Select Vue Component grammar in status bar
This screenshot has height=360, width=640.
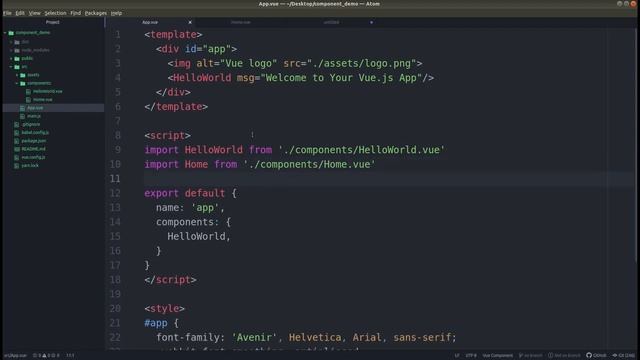click(x=498, y=356)
